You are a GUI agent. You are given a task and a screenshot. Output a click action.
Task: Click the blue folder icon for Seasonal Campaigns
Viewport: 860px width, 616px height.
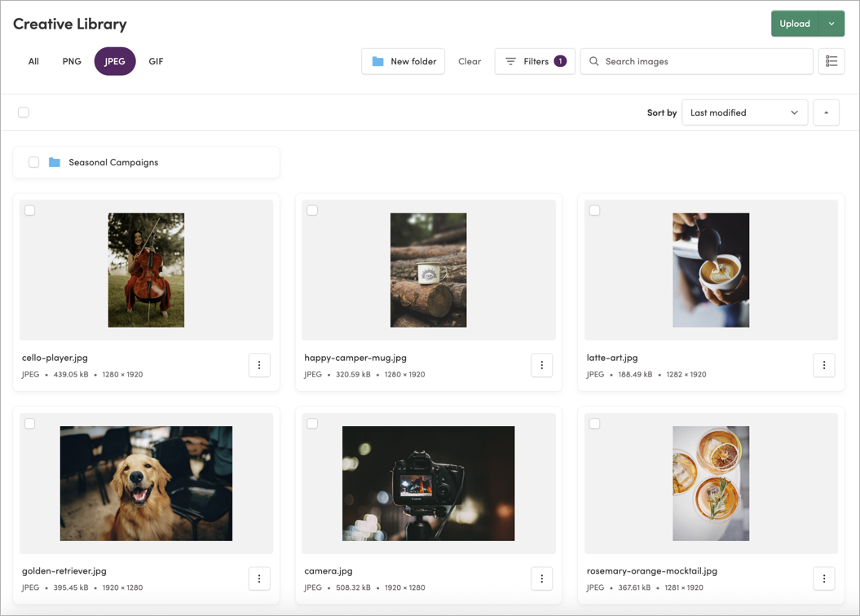(x=54, y=162)
